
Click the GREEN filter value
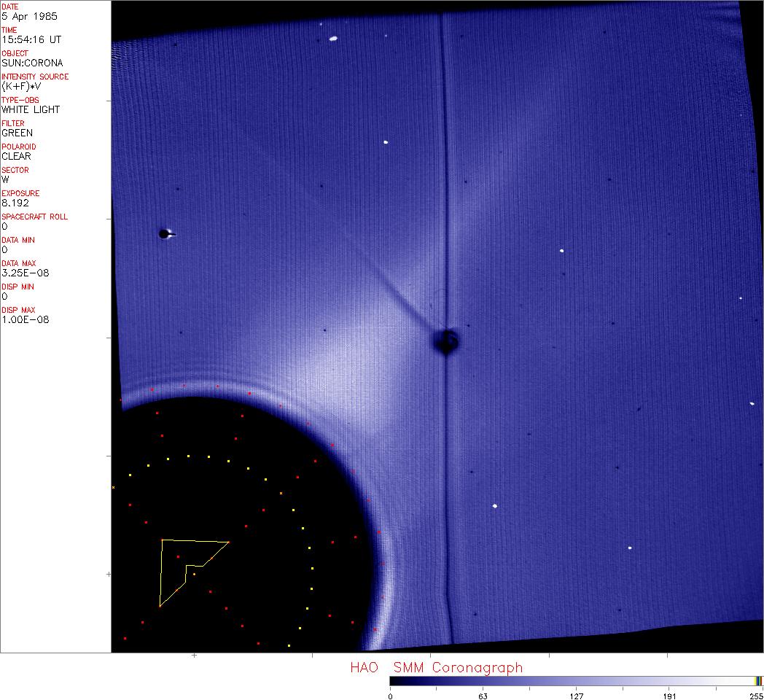(x=17, y=133)
